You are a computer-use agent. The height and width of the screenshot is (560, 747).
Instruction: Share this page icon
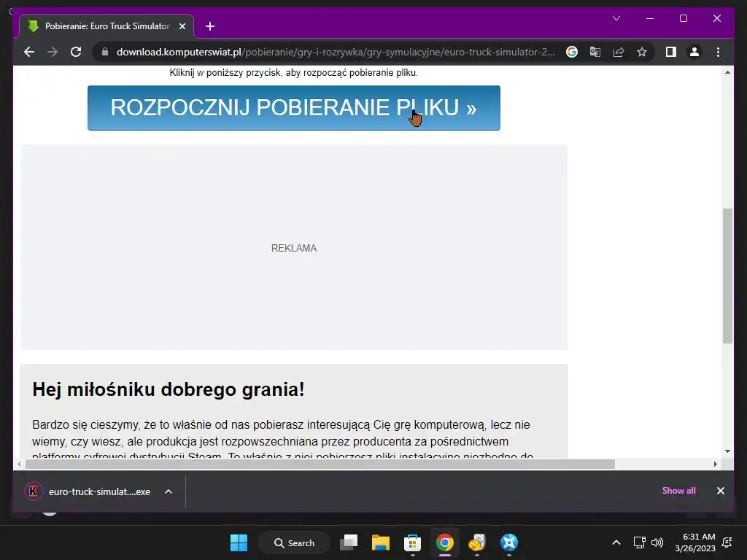pos(619,52)
